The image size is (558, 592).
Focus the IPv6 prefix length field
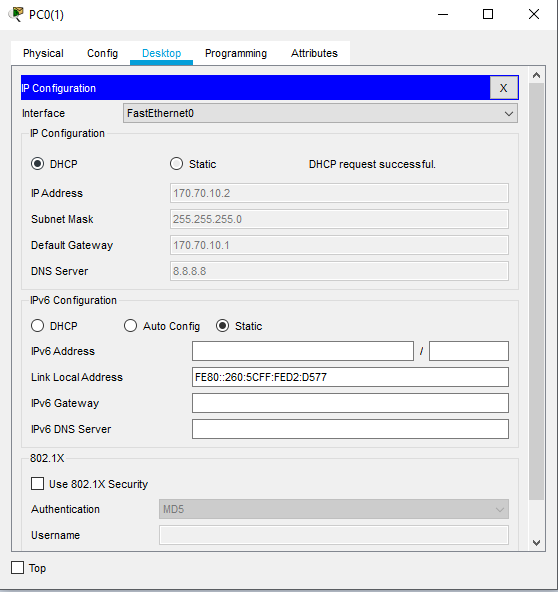pos(469,351)
